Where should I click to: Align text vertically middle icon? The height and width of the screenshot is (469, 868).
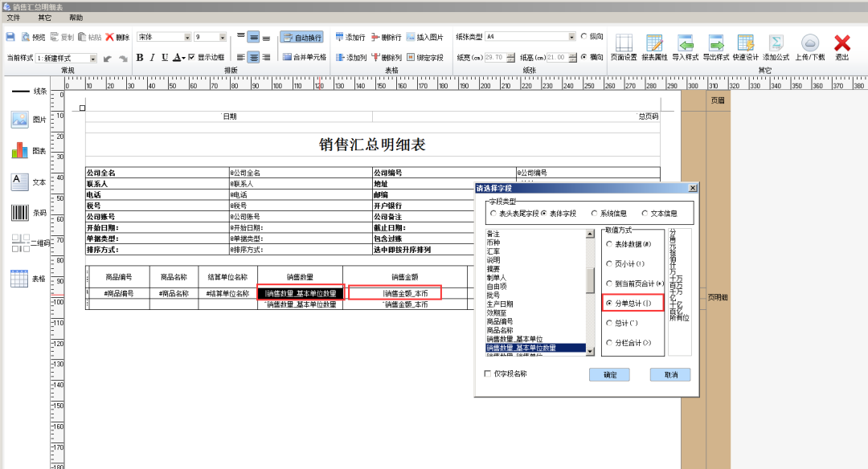pos(253,37)
